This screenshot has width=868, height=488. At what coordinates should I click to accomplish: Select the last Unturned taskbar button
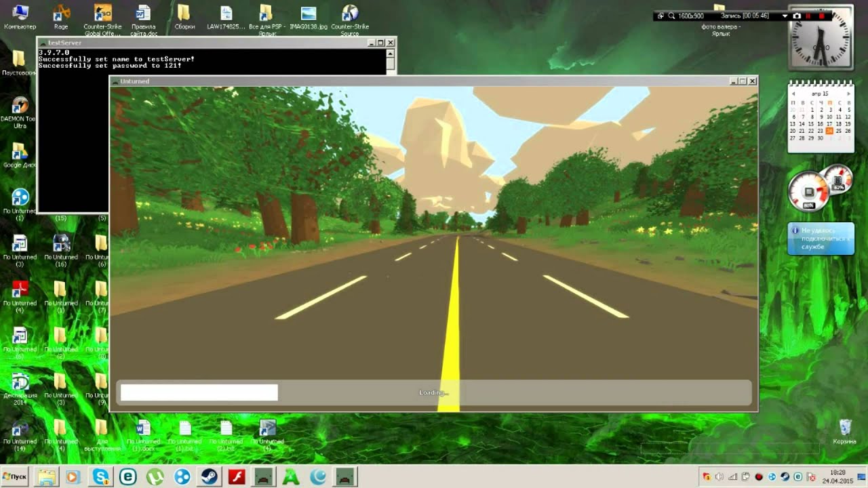tap(345, 476)
